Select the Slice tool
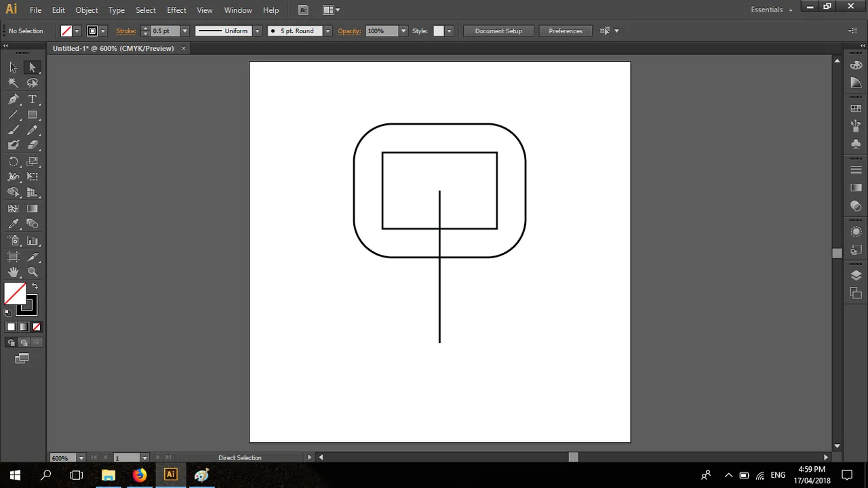 (x=32, y=257)
